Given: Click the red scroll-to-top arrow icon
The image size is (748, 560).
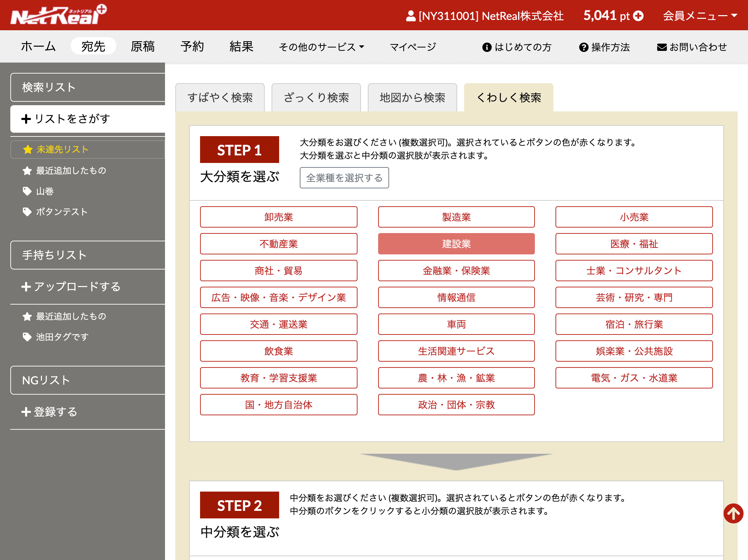Looking at the screenshot, I should [734, 514].
